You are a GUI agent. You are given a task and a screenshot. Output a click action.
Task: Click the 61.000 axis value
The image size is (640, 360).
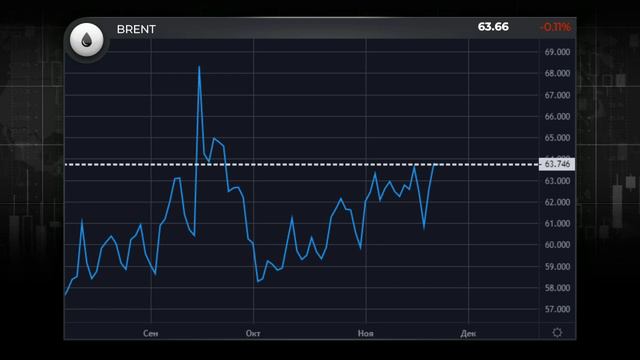pos(557,224)
